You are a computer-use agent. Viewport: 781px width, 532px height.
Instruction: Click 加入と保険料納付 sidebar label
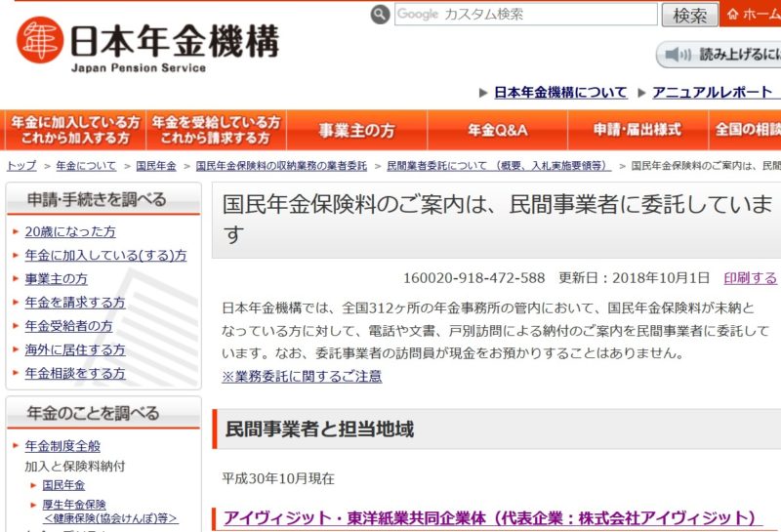coord(75,467)
